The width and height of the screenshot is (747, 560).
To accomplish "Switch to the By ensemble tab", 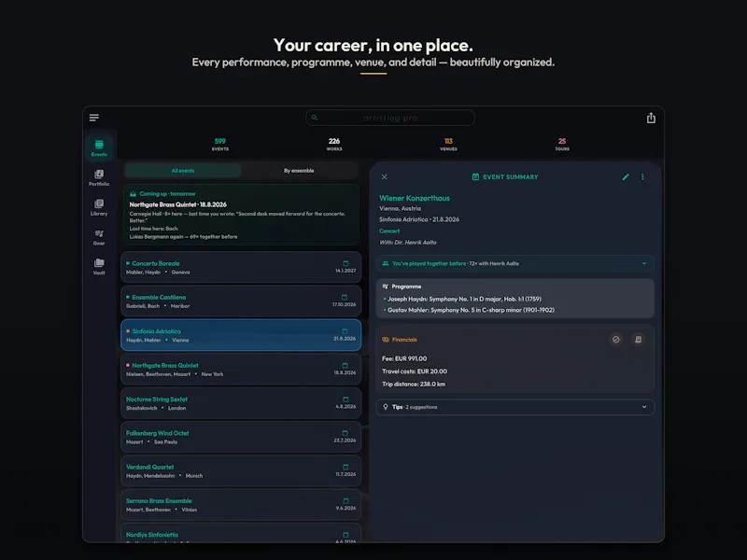I will click(x=299, y=171).
